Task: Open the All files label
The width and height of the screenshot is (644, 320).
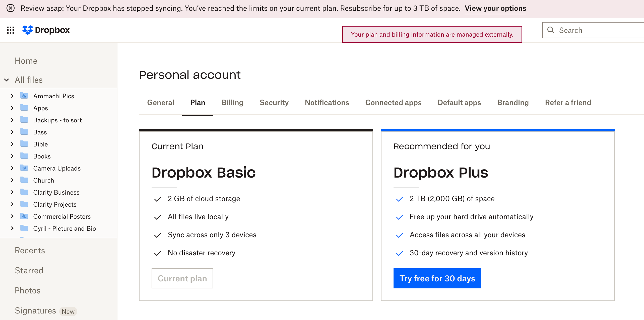Action: click(29, 80)
